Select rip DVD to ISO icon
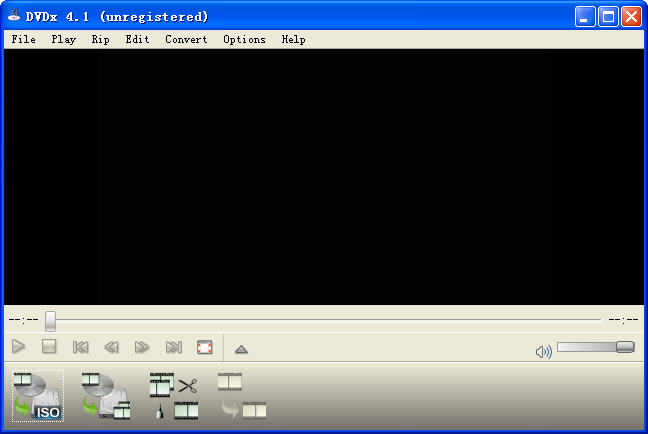The image size is (648, 434). (38, 396)
